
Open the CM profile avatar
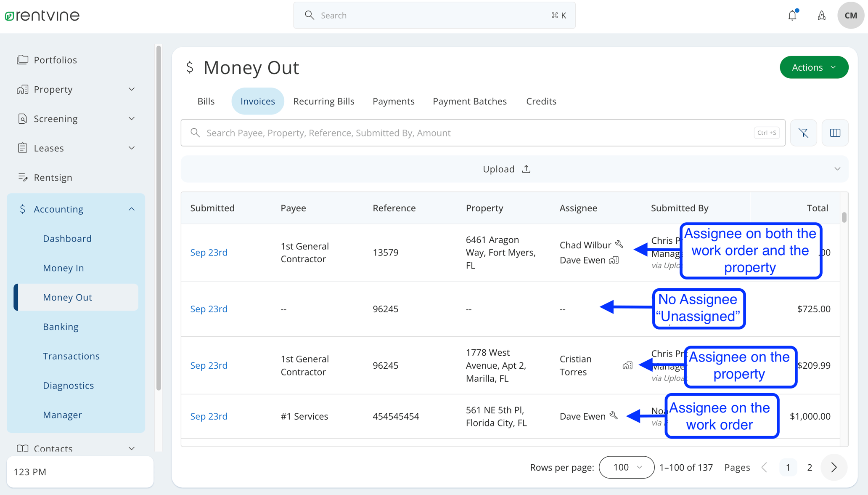851,15
